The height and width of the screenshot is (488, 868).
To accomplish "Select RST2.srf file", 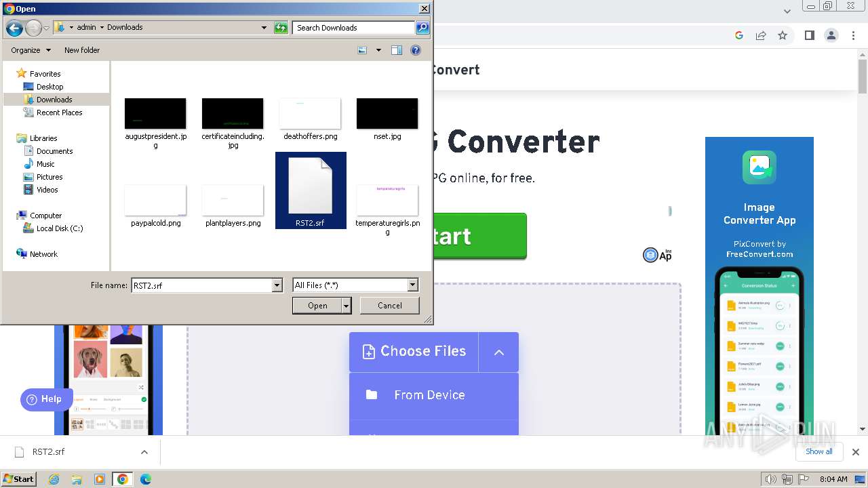I will pos(311,190).
